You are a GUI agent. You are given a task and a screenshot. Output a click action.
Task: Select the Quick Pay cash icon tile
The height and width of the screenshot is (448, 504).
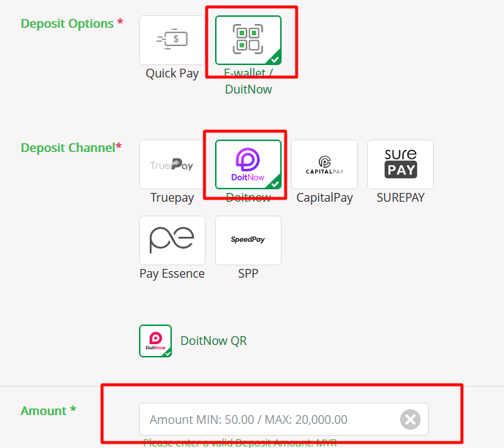(172, 40)
